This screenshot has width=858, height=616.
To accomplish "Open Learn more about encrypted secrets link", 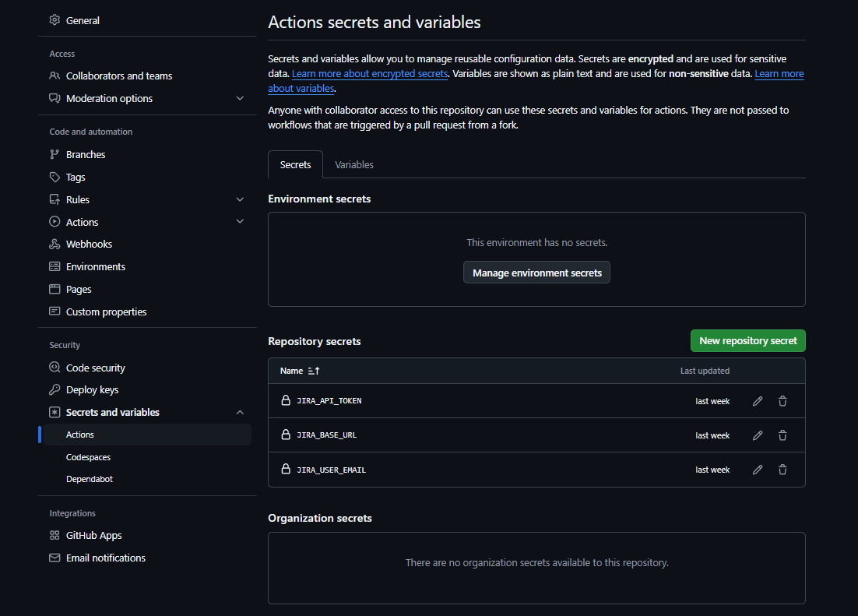I will coord(370,73).
